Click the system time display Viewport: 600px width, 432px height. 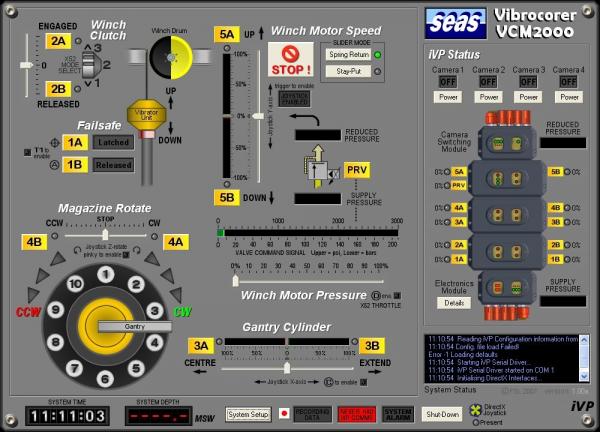pyautogui.click(x=67, y=416)
